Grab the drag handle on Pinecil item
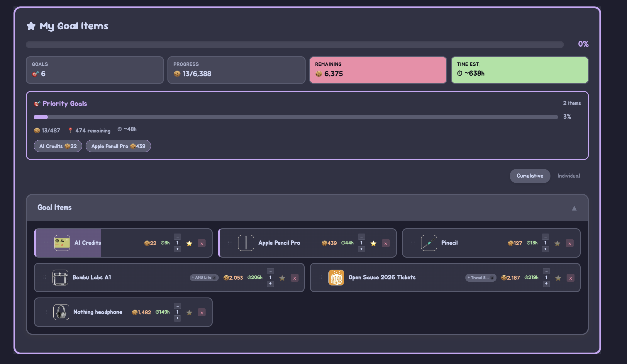Viewport: 627px width, 364px height. [x=413, y=243]
